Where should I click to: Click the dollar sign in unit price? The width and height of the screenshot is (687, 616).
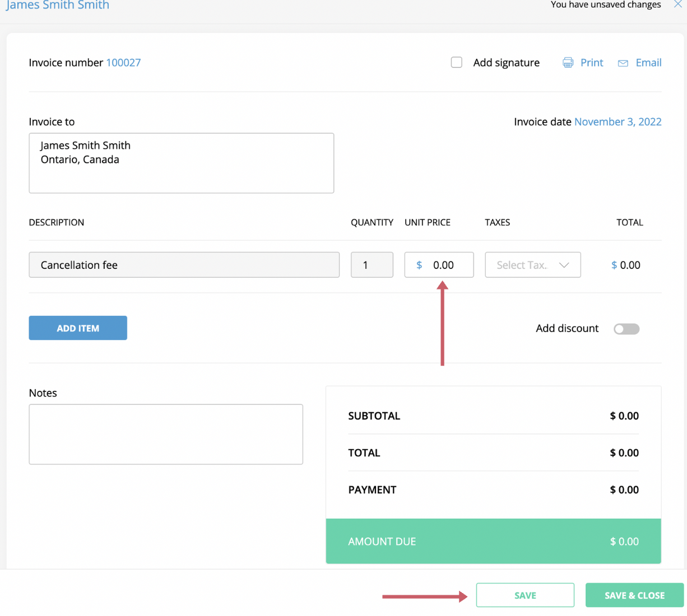[x=419, y=265]
